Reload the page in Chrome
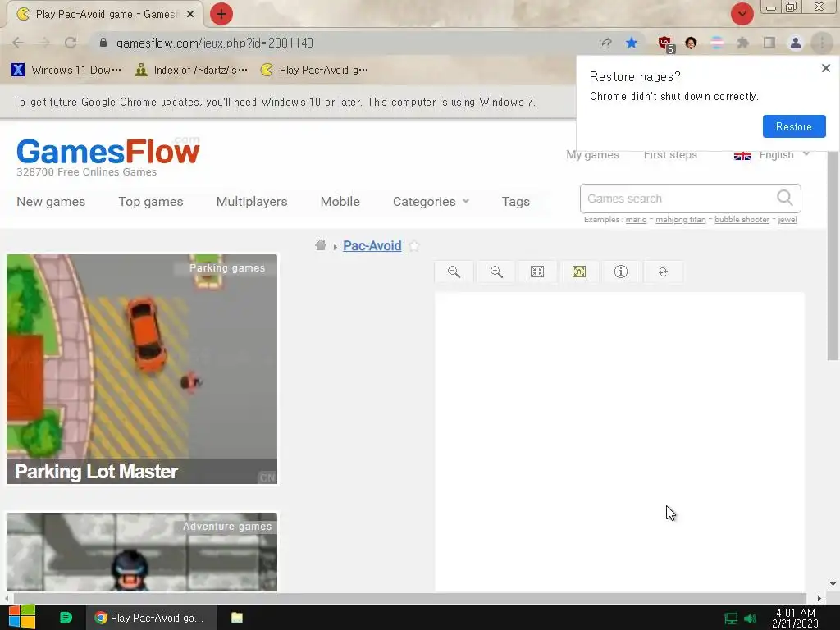The image size is (840, 630). pyautogui.click(x=71, y=43)
